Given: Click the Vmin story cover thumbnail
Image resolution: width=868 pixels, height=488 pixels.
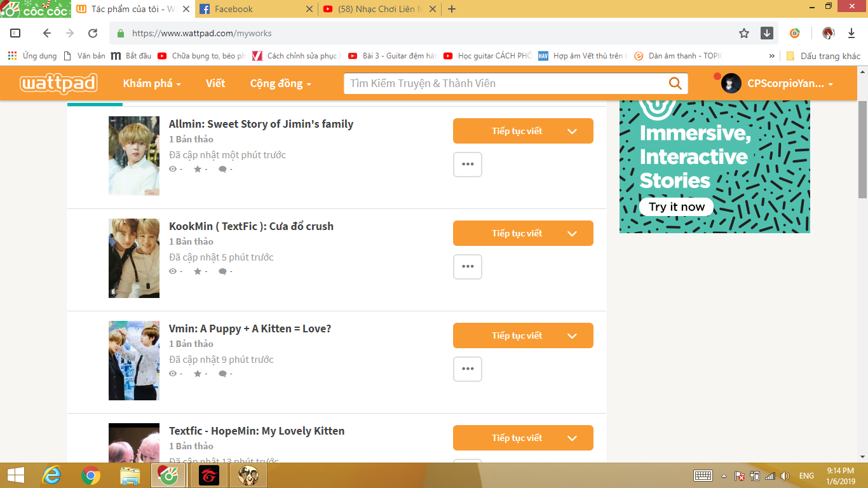Looking at the screenshot, I should 134,360.
